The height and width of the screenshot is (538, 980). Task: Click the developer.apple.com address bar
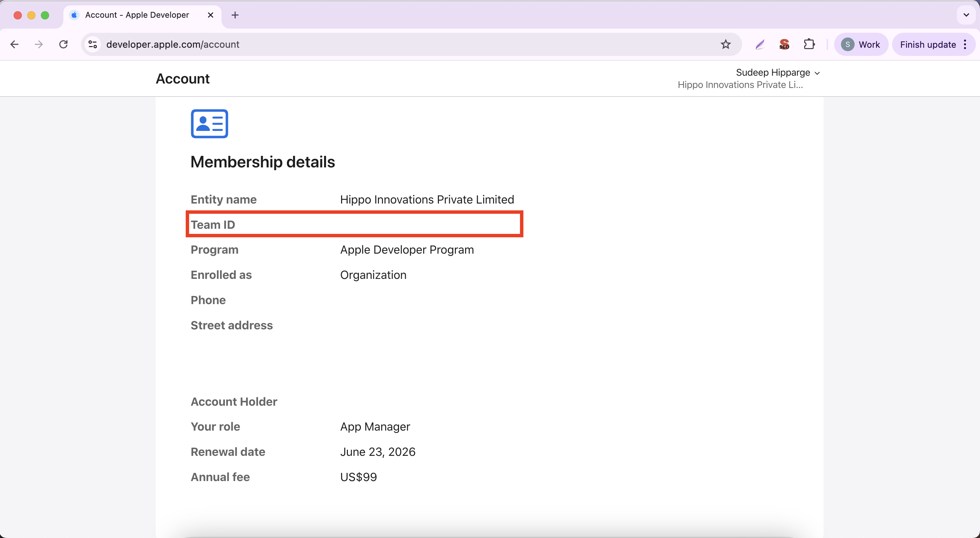[x=380, y=45]
